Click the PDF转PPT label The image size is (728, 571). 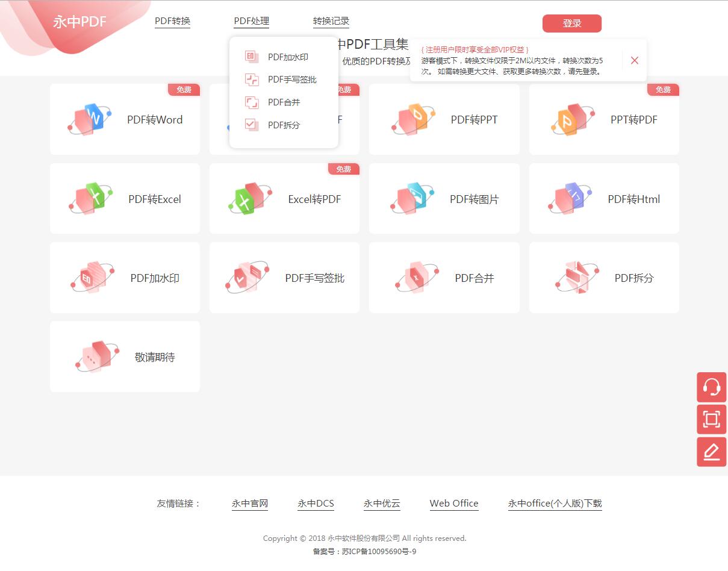point(474,120)
